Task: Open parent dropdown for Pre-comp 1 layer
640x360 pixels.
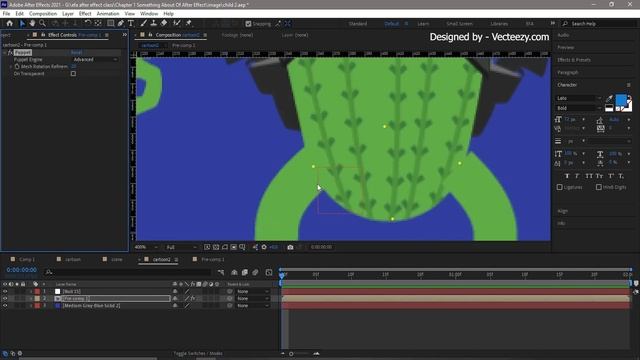Action: click(x=253, y=298)
